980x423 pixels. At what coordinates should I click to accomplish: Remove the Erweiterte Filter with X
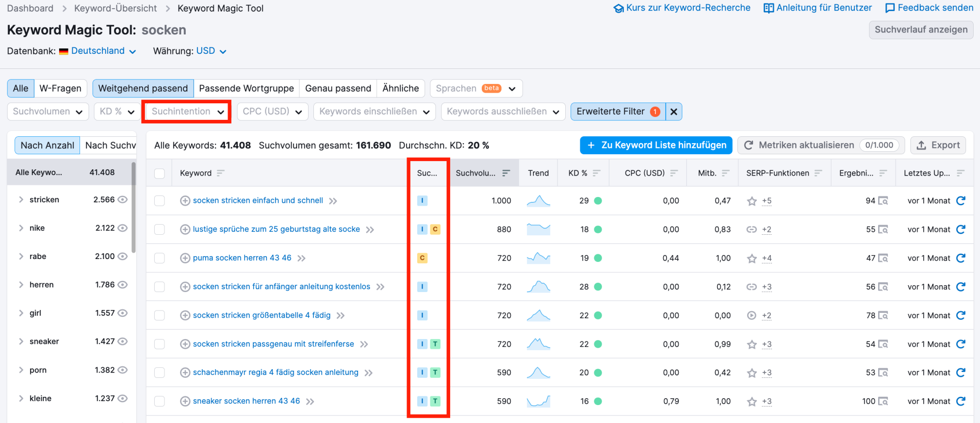click(x=674, y=112)
